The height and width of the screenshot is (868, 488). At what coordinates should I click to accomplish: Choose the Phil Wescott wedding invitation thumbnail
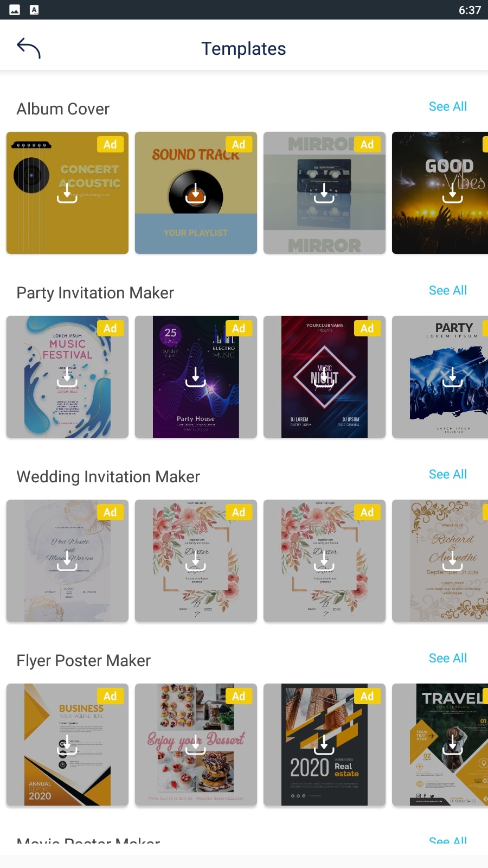tap(67, 560)
